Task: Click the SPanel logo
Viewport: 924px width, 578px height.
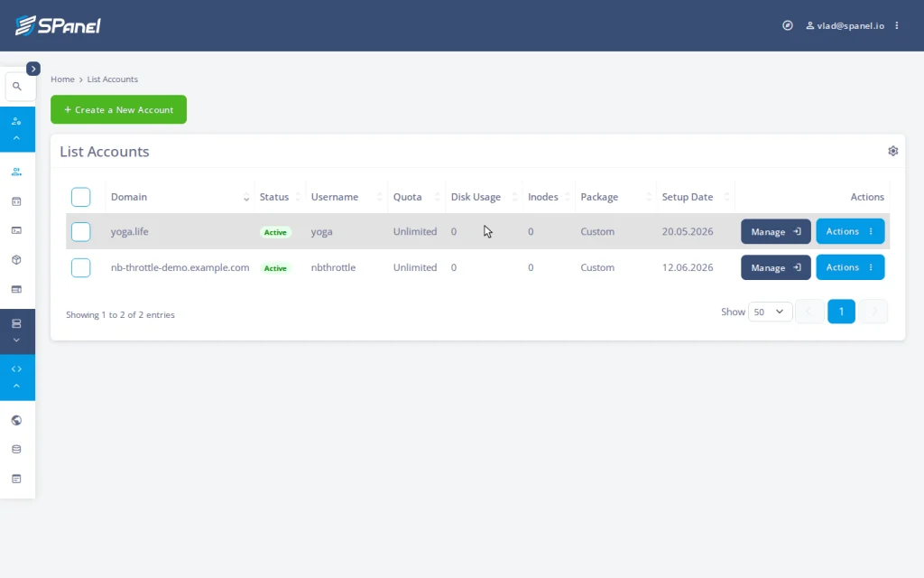Action: click(x=58, y=25)
